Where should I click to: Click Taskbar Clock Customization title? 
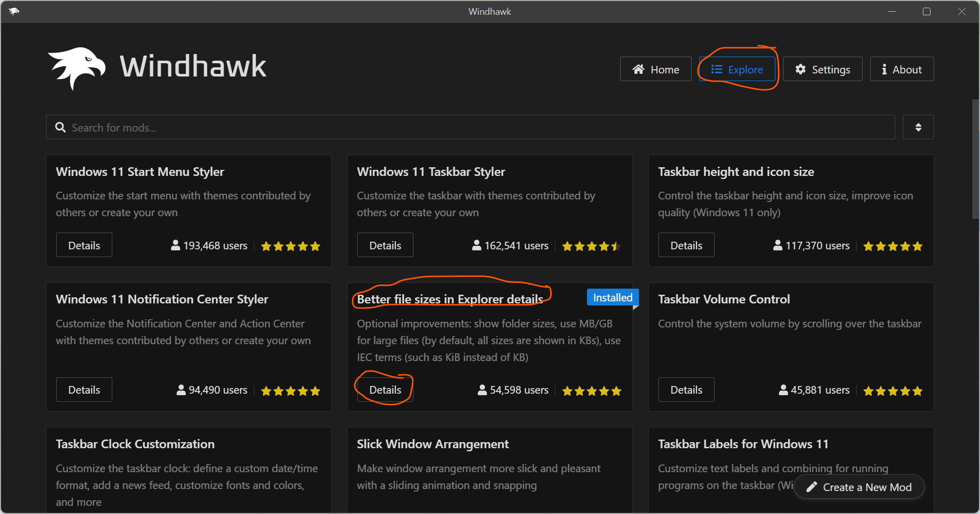[135, 444]
